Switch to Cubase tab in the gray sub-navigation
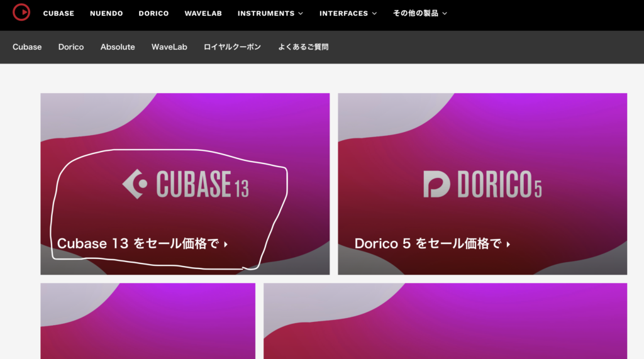Screen dimensions: 644x359 tap(27, 47)
